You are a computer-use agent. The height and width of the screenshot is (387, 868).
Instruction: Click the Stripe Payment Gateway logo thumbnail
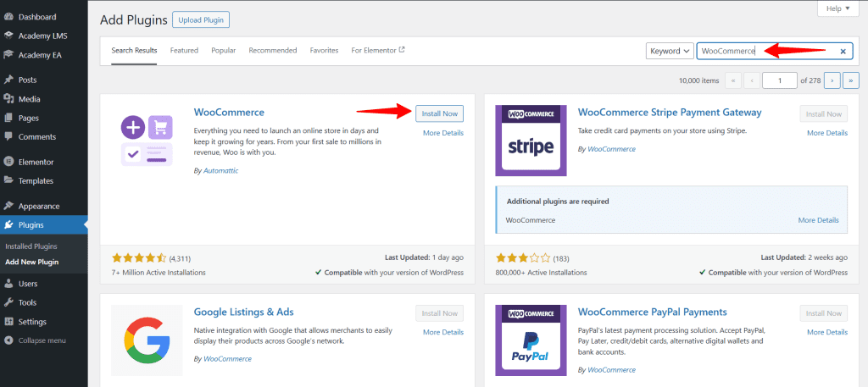point(531,141)
